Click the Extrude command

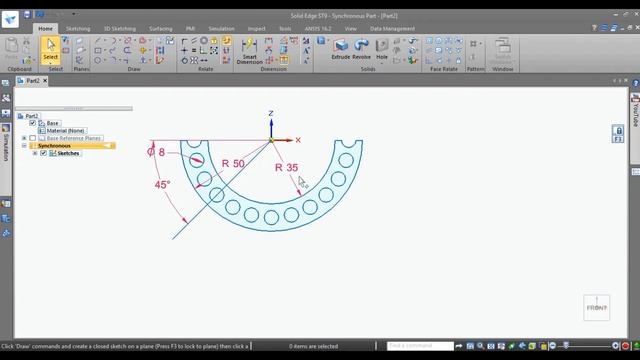click(340, 49)
